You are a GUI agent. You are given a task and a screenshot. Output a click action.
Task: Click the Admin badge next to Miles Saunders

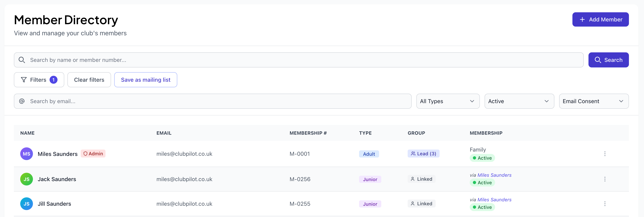[93, 154]
